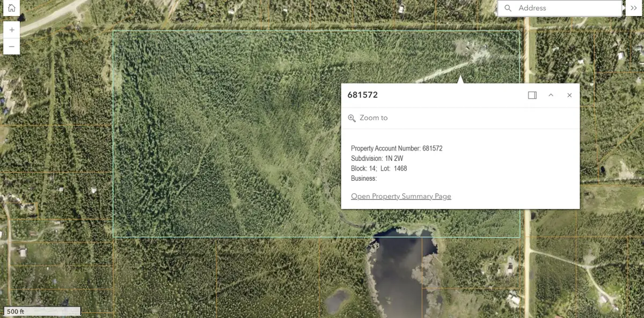
Task: Close the 681572 property popup
Action: (569, 95)
